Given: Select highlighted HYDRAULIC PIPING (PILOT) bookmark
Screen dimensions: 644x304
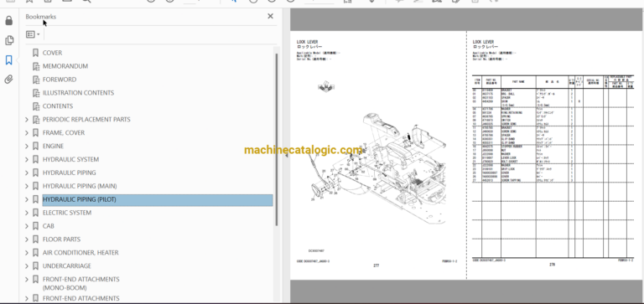Looking at the screenshot, I should coord(158,200).
